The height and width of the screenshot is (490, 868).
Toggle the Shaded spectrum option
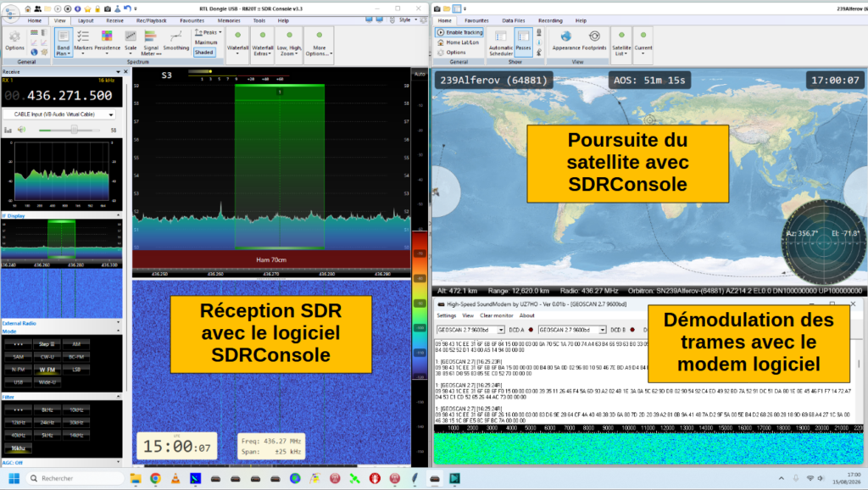203,53
